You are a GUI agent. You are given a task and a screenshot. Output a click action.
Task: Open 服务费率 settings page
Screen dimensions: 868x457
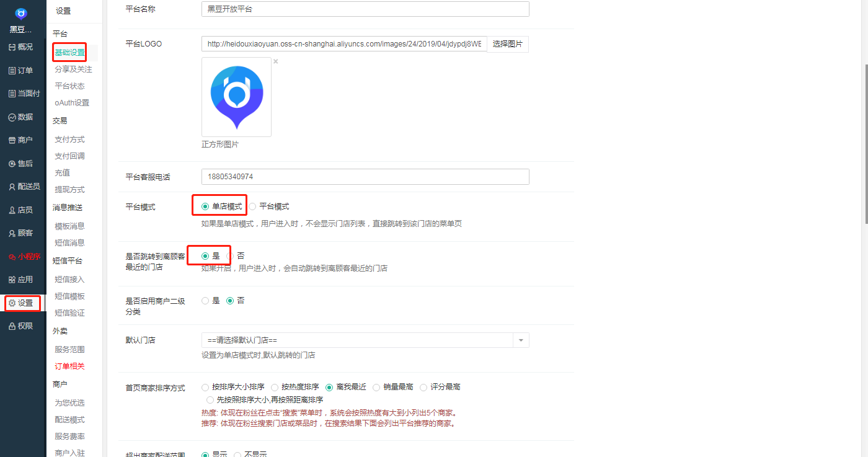click(x=69, y=437)
